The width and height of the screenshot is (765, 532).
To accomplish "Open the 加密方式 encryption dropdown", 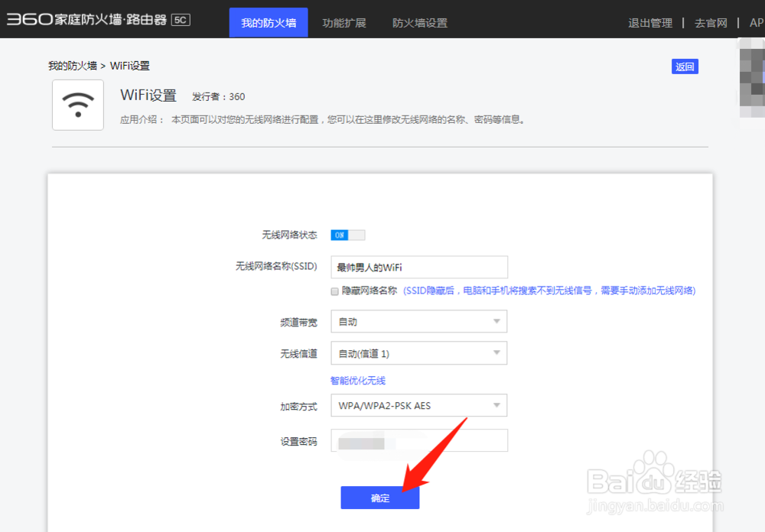I will tap(418, 405).
